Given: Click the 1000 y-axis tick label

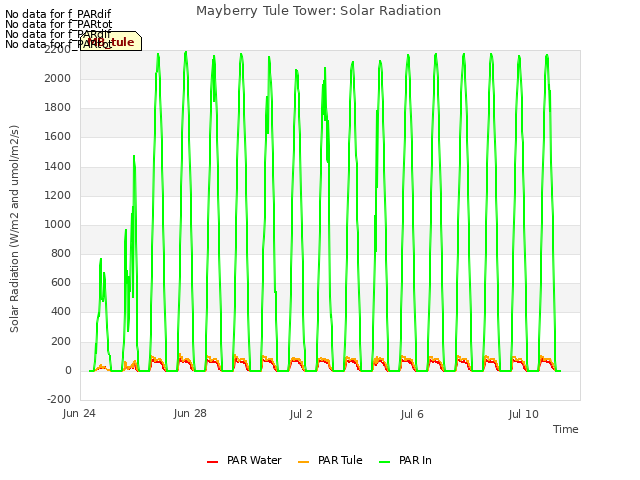Looking at the screenshot, I should click(58, 224).
